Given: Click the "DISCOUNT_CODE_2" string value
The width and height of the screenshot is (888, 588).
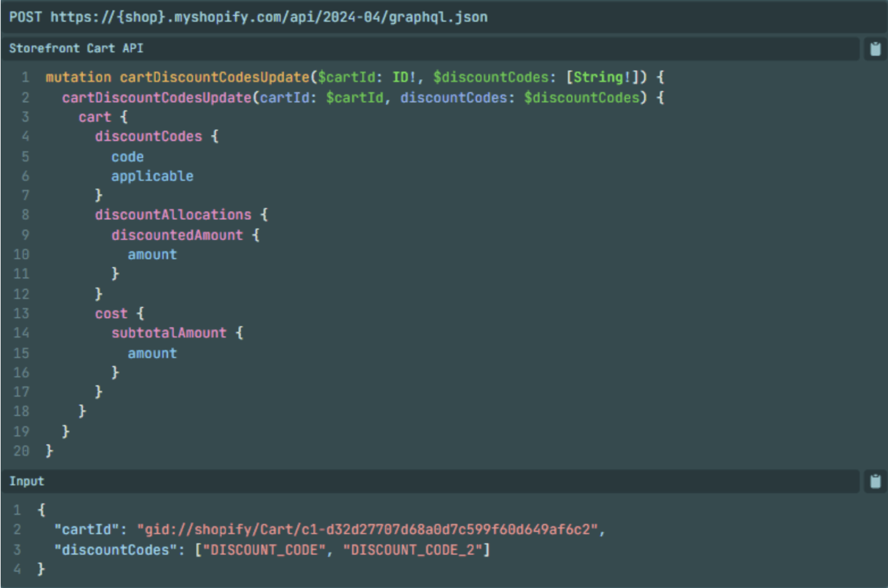Looking at the screenshot, I should tap(413, 550).
